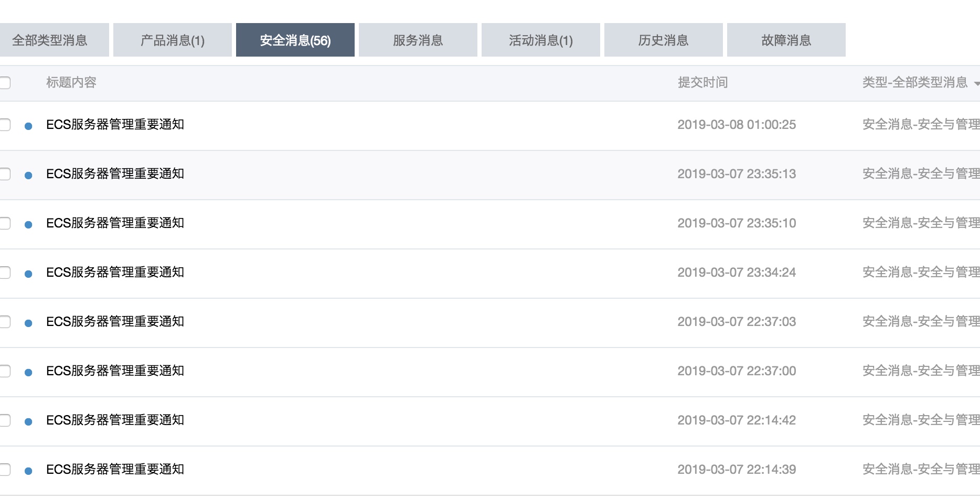Viewport: 980px width, 500px height.
Task: Open ECS服务器管理重要通知 sent at 23:35:10
Action: (115, 223)
